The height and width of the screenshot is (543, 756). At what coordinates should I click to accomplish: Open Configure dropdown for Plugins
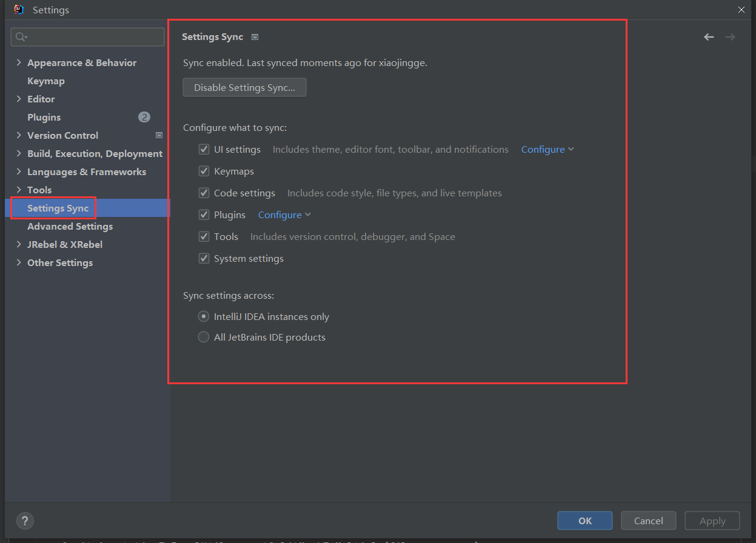click(x=284, y=215)
